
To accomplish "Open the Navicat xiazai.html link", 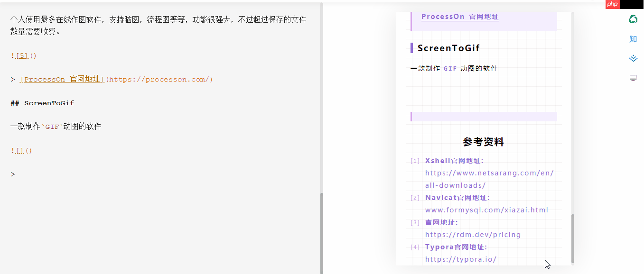I will [486, 210].
